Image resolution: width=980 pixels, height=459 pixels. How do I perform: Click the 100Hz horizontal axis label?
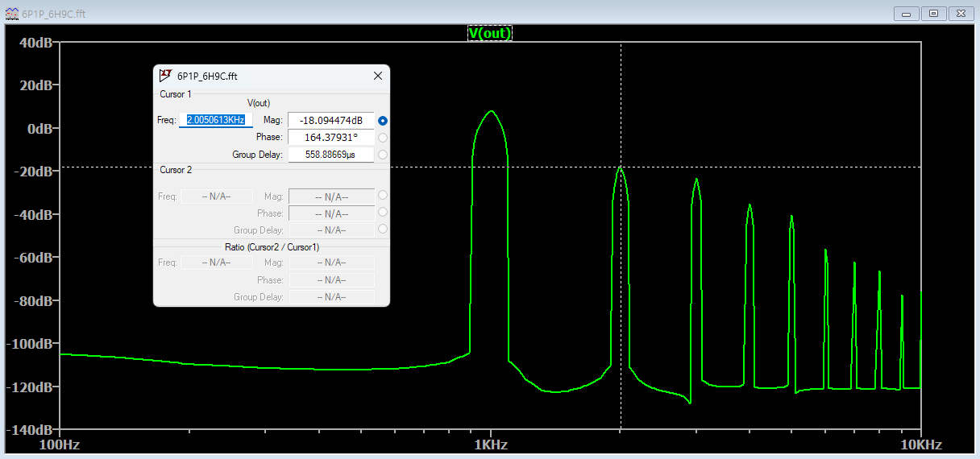[x=60, y=445]
